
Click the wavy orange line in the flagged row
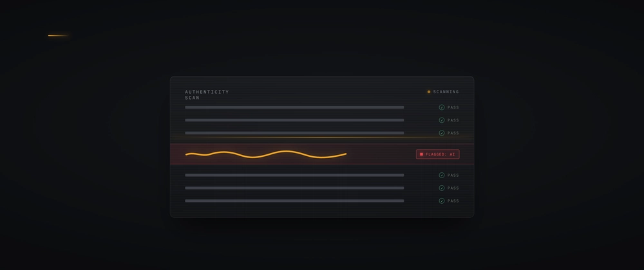pos(266,154)
